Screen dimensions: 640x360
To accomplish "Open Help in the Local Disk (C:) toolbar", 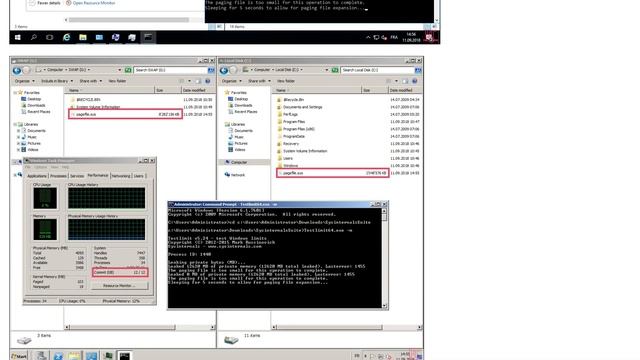I will click(x=415, y=81).
